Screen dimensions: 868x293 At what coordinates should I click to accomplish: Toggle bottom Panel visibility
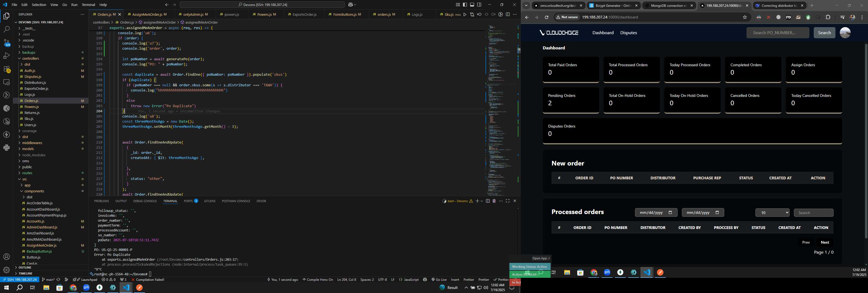coord(472,5)
